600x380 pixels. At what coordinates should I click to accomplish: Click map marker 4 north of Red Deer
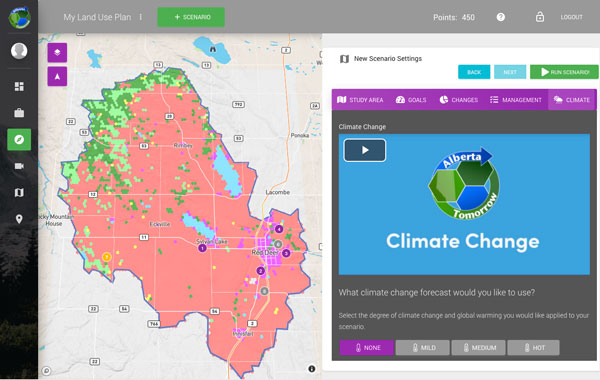pos(279,229)
